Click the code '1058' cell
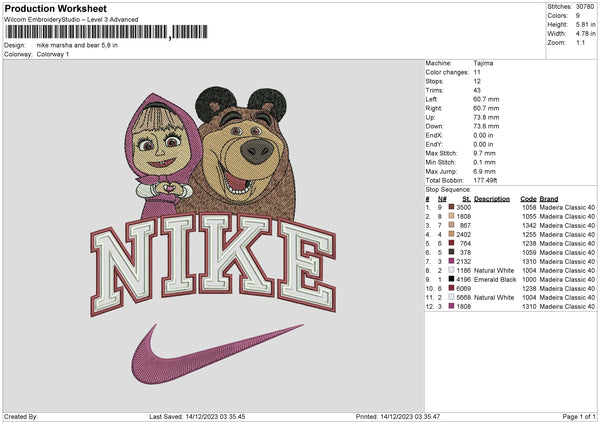 pyautogui.click(x=529, y=207)
